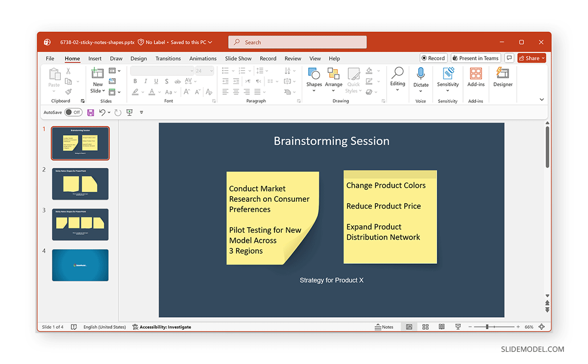Start Slide Show from the status bar
The image size is (588, 364).
point(458,327)
